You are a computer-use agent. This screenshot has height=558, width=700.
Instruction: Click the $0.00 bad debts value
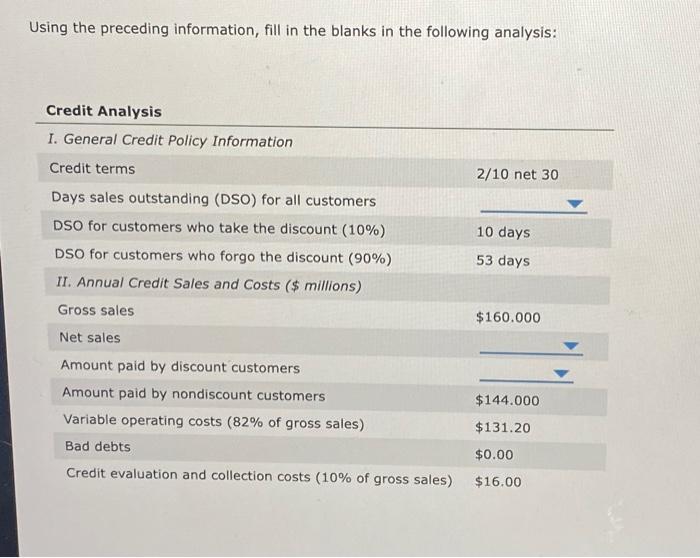coord(494,455)
